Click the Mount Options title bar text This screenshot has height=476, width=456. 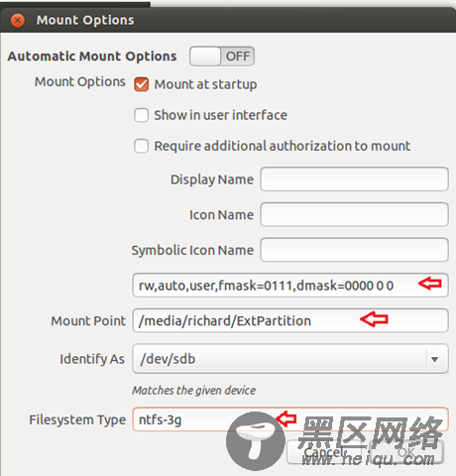pyautogui.click(x=85, y=20)
